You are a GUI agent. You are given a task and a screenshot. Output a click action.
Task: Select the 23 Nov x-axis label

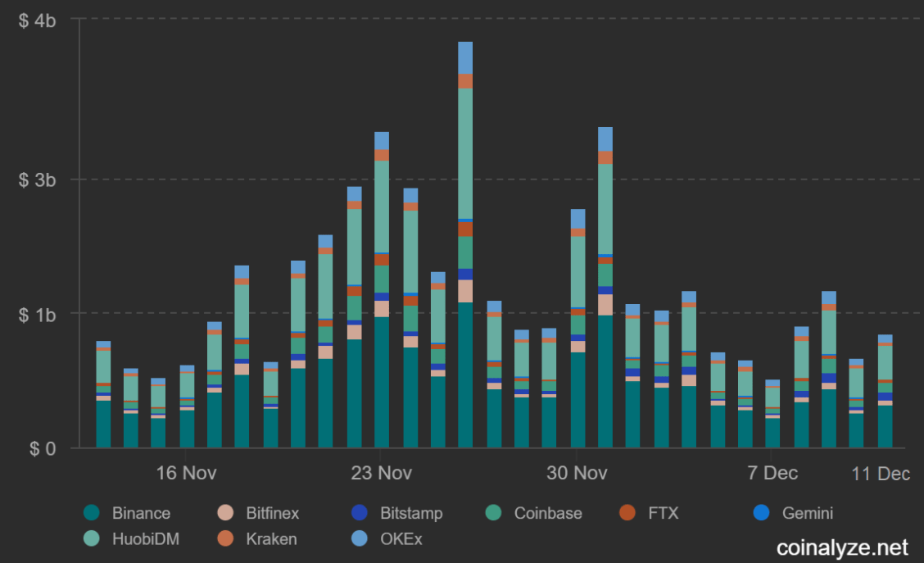[x=381, y=473]
